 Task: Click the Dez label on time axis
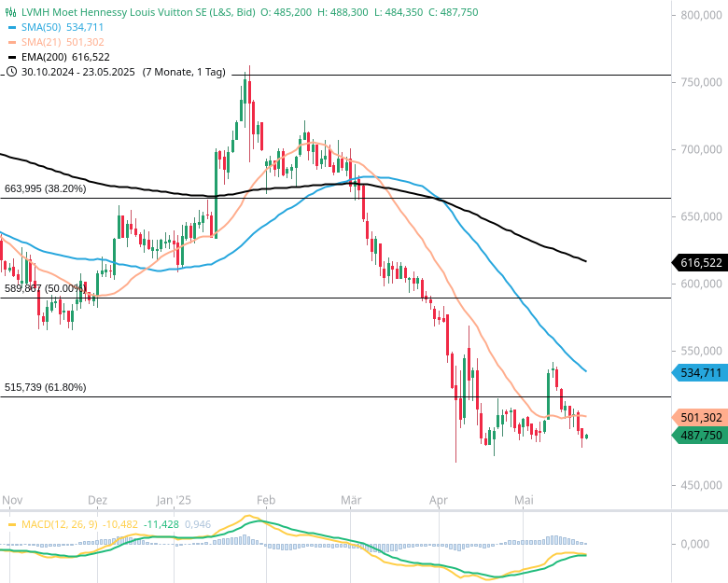click(x=97, y=500)
